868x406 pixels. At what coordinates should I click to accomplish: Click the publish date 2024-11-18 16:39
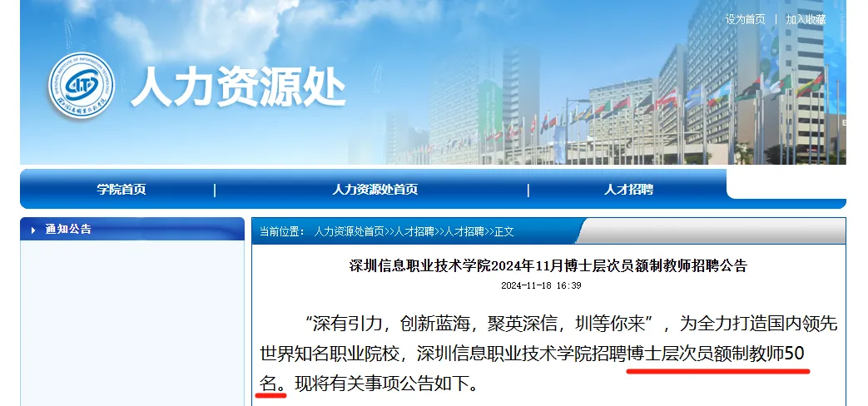point(541,285)
